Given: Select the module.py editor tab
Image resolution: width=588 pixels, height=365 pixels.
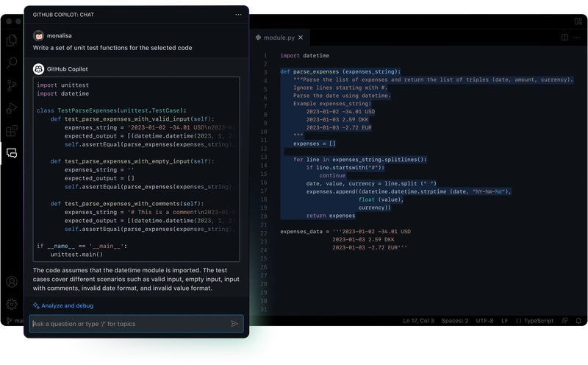Looking at the screenshot, I should click(279, 38).
